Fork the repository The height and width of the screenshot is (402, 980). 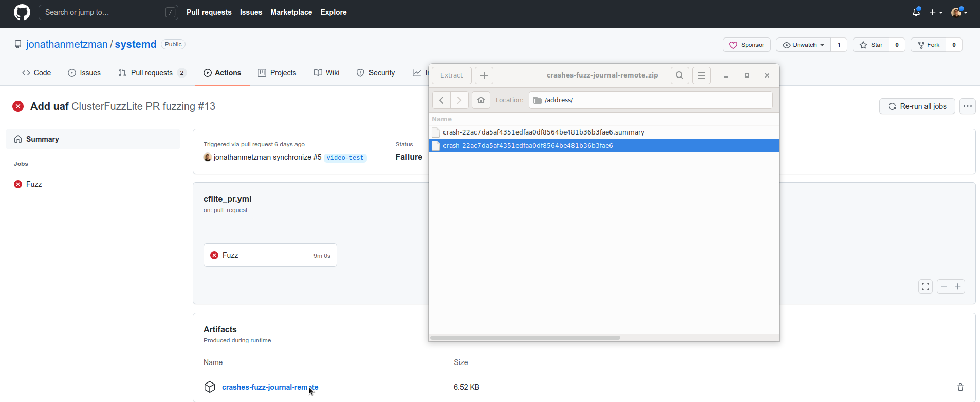[929, 45]
